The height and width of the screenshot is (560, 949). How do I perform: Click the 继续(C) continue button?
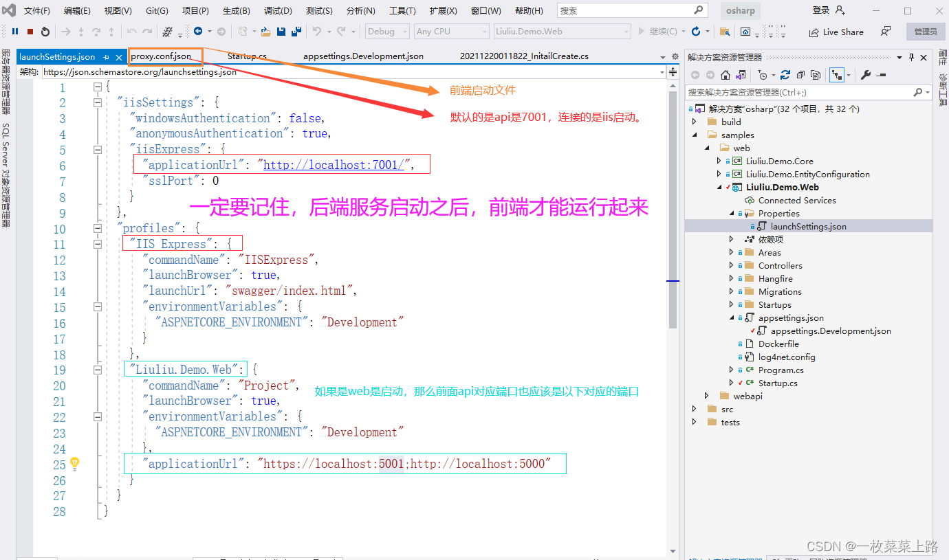pyautogui.click(x=659, y=32)
